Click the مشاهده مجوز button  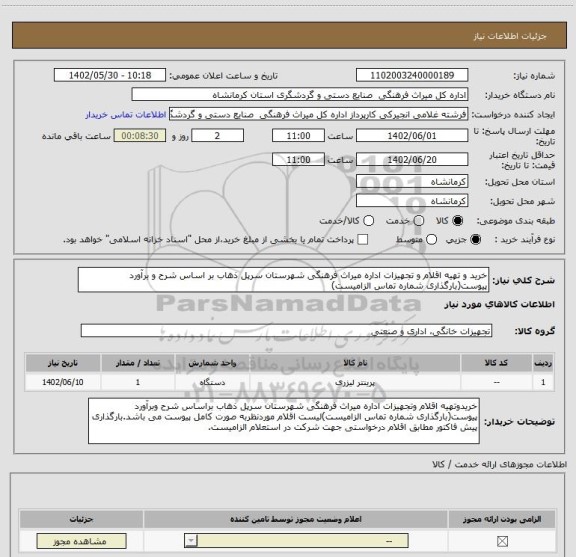click(82, 541)
